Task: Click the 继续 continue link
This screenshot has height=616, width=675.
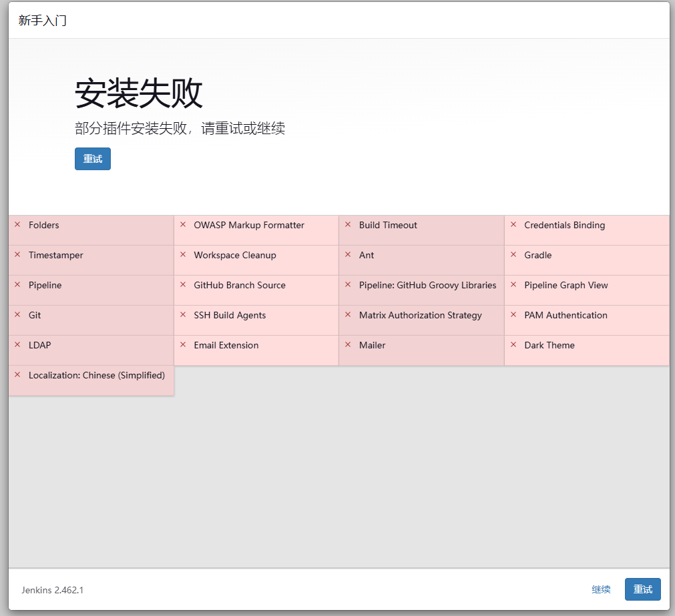Action: [600, 589]
